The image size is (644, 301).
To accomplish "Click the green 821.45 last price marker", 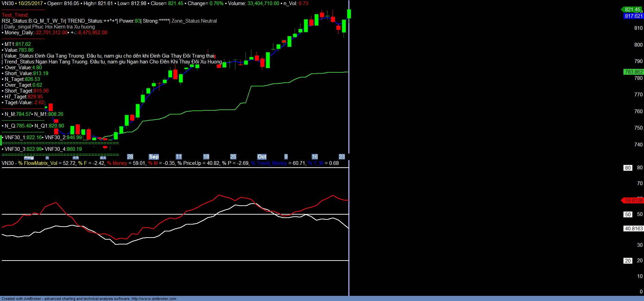I will pos(632,10).
